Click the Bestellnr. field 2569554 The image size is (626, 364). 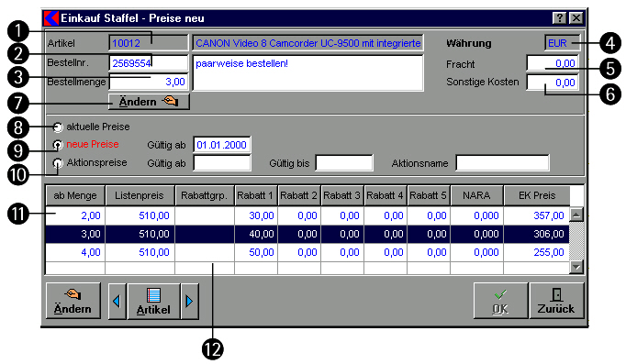(148, 63)
